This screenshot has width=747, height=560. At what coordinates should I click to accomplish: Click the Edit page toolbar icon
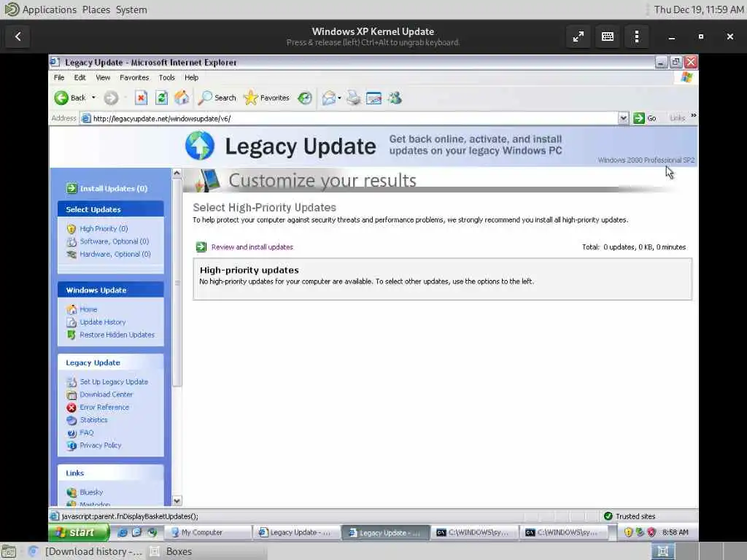[374, 98]
